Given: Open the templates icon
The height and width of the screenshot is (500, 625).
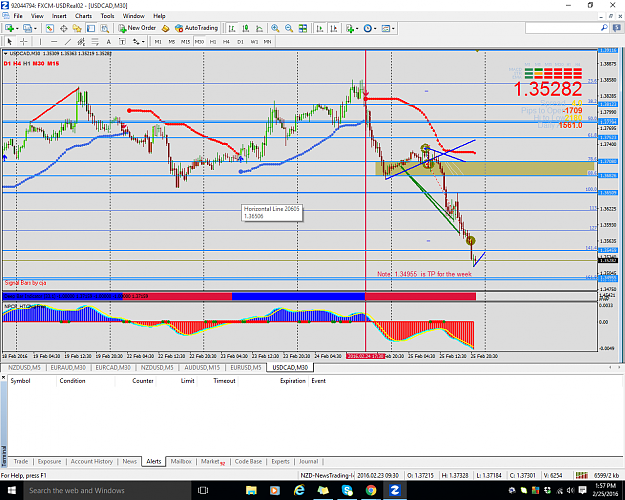Looking at the screenshot, I should [385, 28].
